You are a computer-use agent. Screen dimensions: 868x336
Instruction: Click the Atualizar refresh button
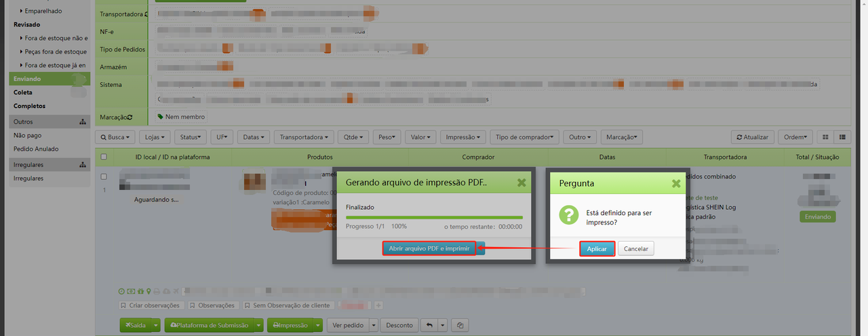pyautogui.click(x=752, y=136)
